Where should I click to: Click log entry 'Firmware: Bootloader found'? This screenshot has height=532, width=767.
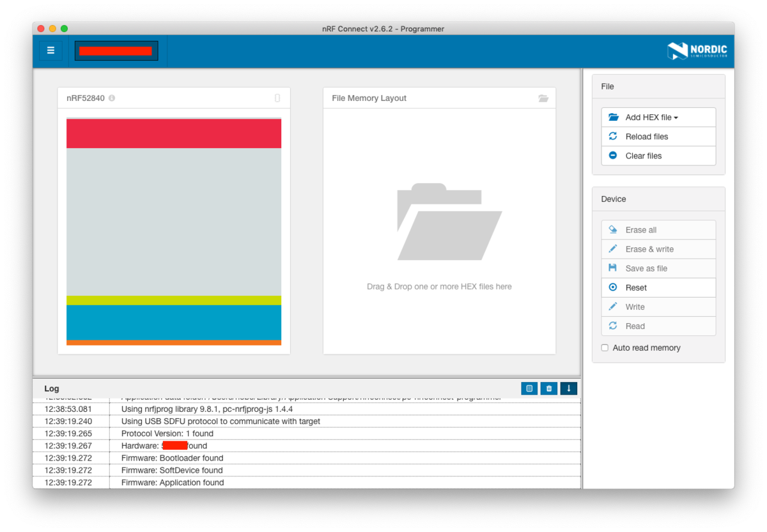[172, 458]
